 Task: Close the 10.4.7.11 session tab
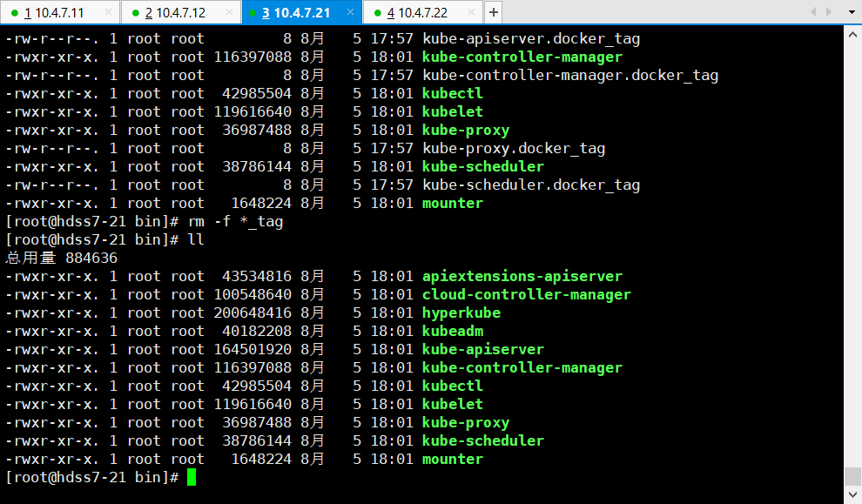coord(108,13)
